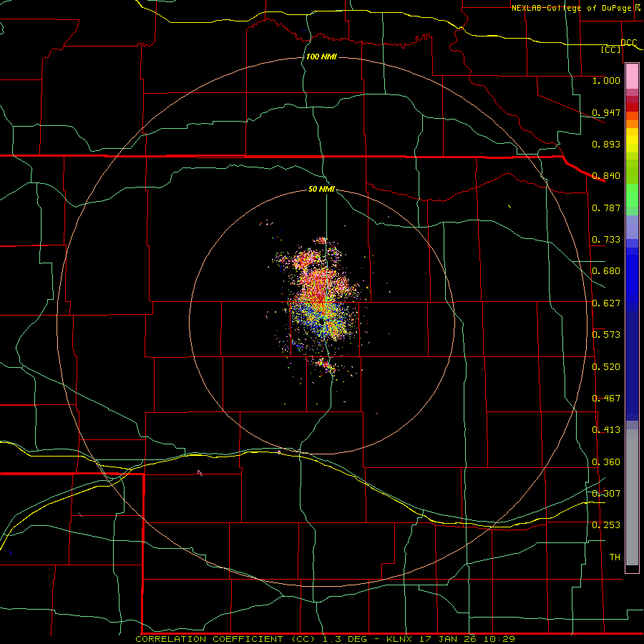The image size is (644, 644).
Task: Click the 0.360 scale value
Action: [606, 462]
